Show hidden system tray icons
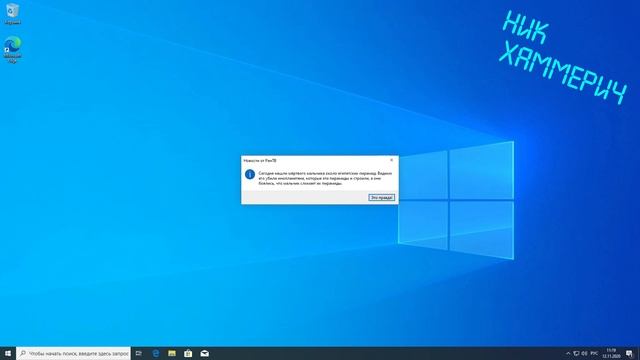 [568, 353]
